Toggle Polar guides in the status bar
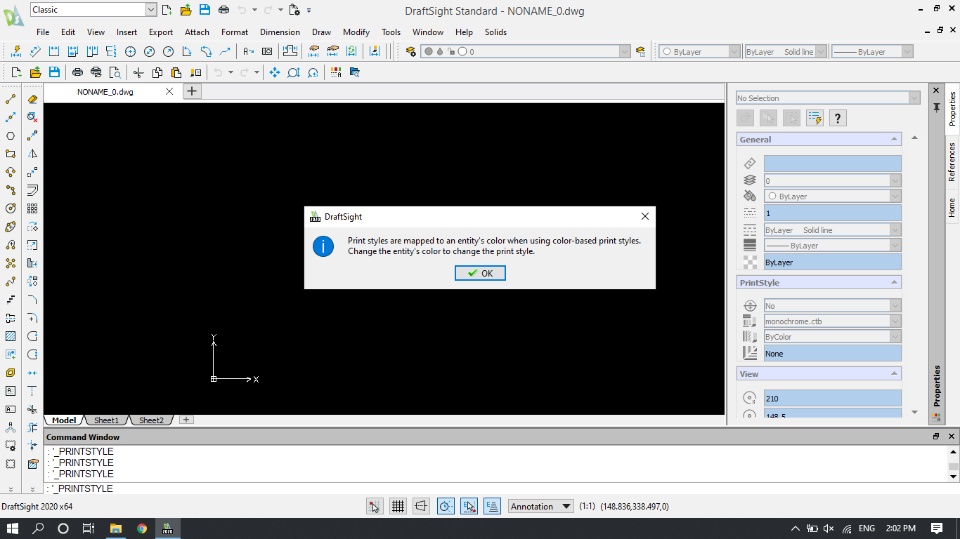Viewport: 960px width, 539px height. point(446,506)
